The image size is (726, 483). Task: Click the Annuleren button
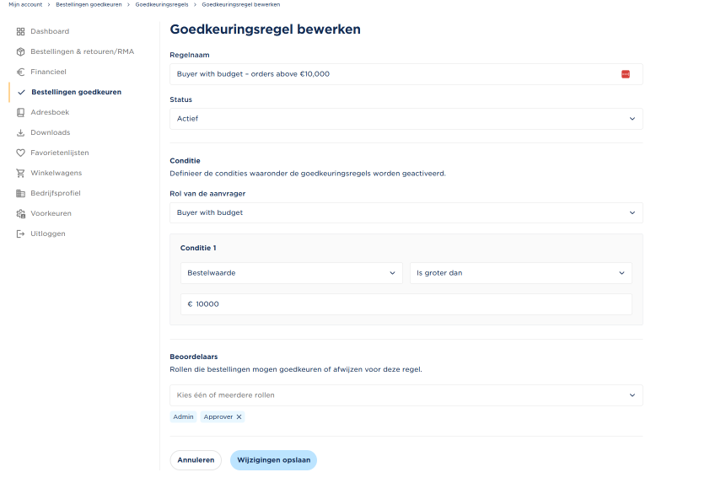click(x=196, y=460)
